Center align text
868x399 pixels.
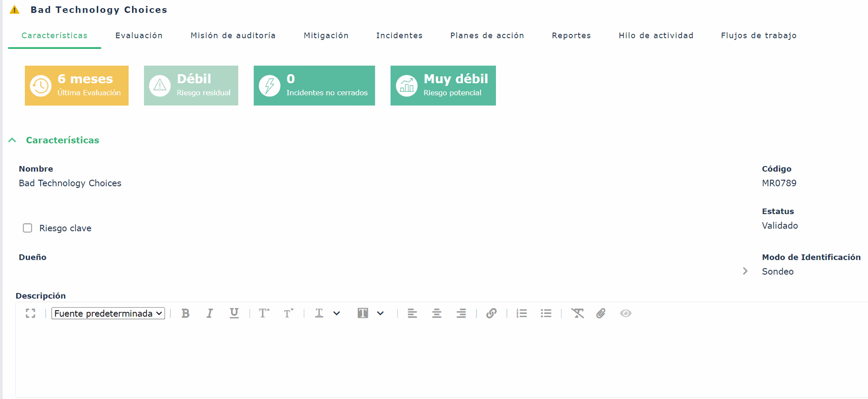[437, 313]
